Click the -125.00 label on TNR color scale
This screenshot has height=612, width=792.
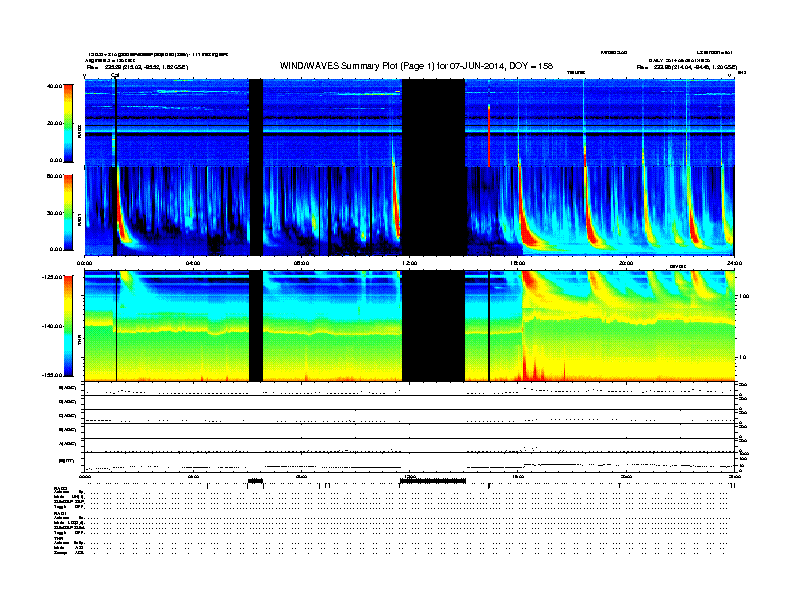tap(53, 277)
